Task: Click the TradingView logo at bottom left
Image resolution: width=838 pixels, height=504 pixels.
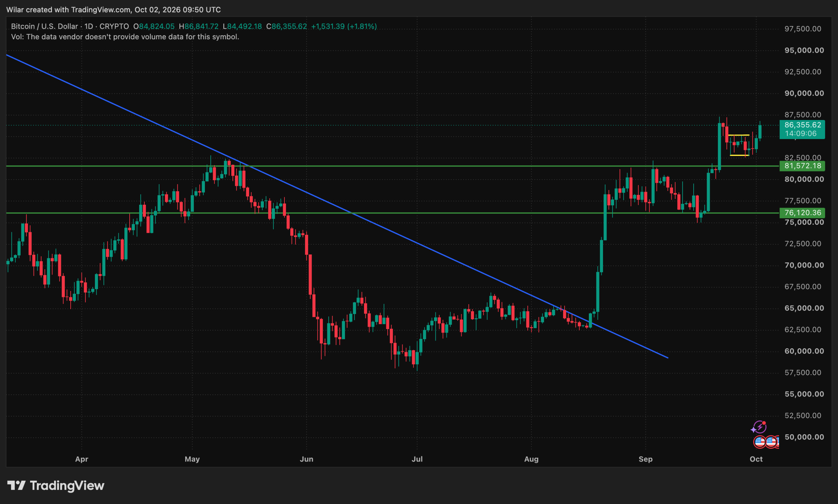Action: click(56, 486)
